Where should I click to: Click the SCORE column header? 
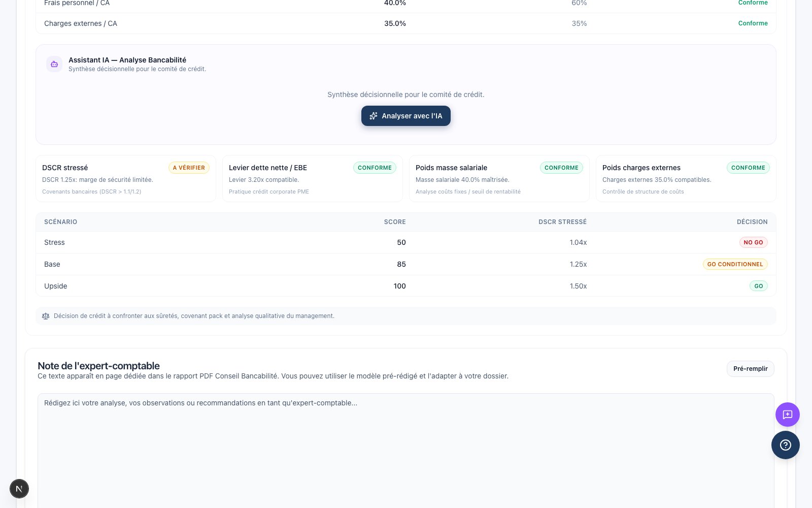click(x=395, y=222)
